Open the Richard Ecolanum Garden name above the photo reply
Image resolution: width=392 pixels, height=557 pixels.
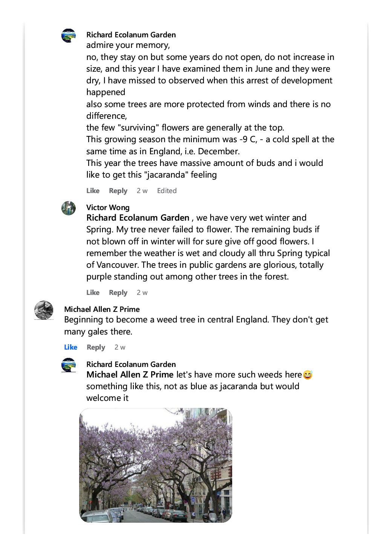(x=131, y=364)
